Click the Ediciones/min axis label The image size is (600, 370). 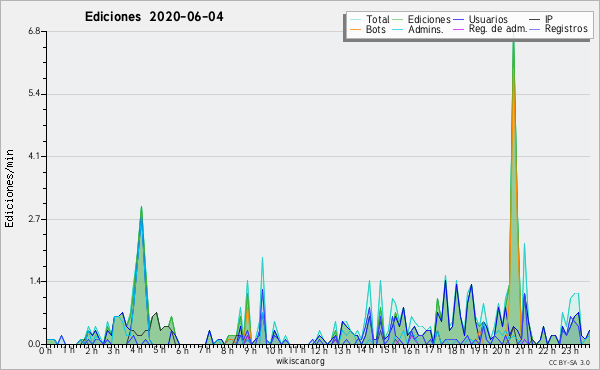point(9,188)
